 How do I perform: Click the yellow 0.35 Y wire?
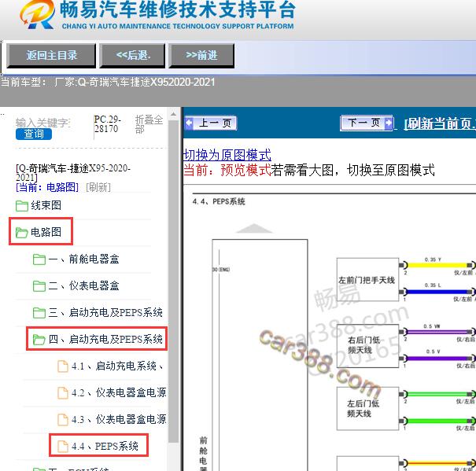coord(438,265)
